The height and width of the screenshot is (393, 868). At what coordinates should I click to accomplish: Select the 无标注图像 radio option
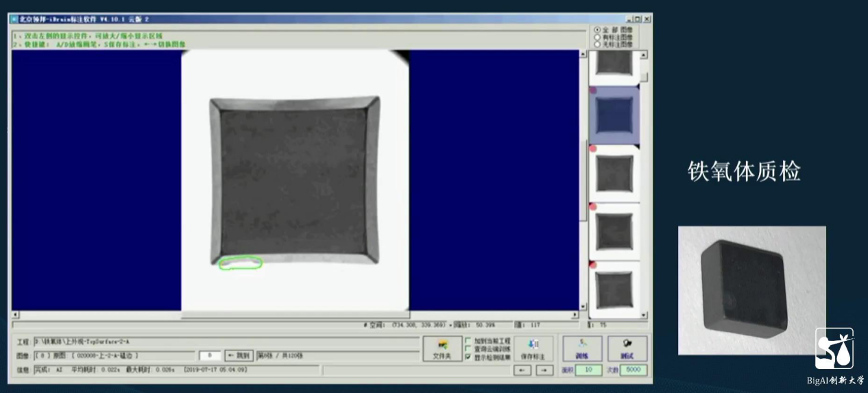tap(597, 44)
